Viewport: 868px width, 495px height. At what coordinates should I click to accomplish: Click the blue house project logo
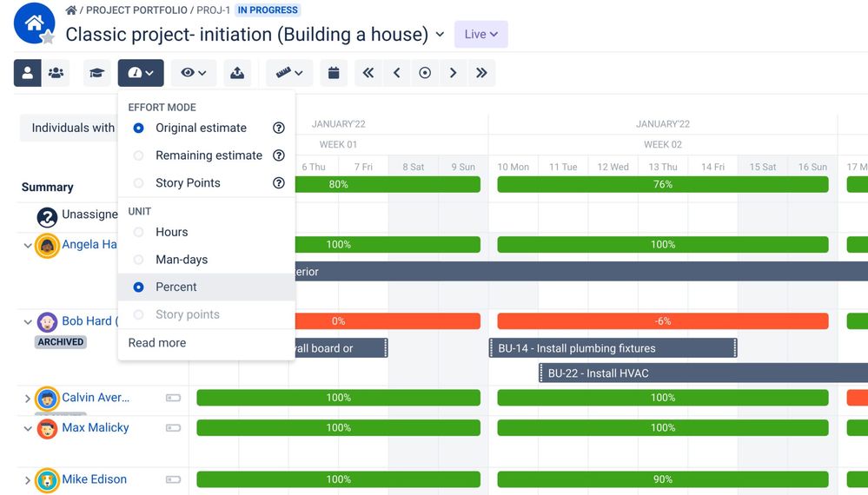34,23
